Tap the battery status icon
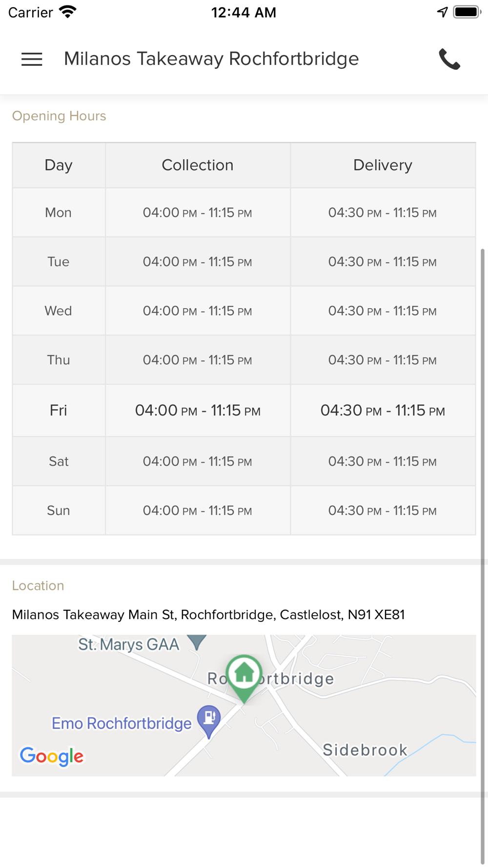 click(x=467, y=12)
